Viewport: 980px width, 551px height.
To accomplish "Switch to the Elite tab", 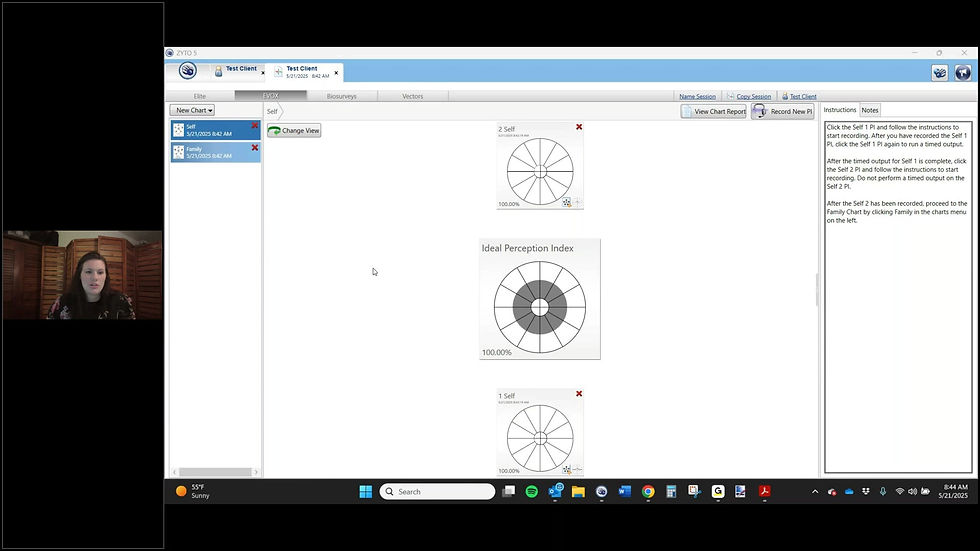I will (200, 96).
